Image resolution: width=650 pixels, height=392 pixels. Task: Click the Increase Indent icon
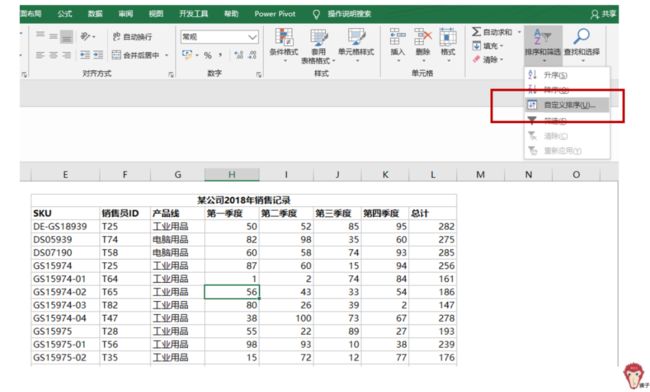click(x=98, y=55)
